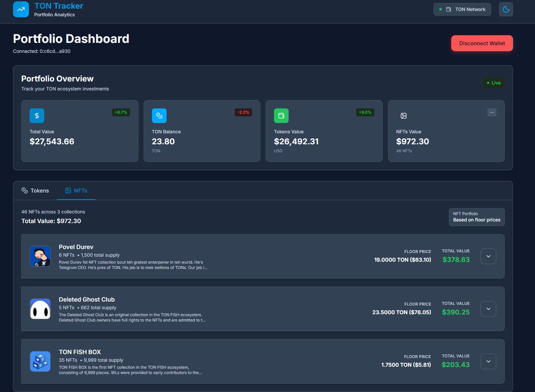
Task: Click the +9.0% change badge
Action: click(x=365, y=112)
